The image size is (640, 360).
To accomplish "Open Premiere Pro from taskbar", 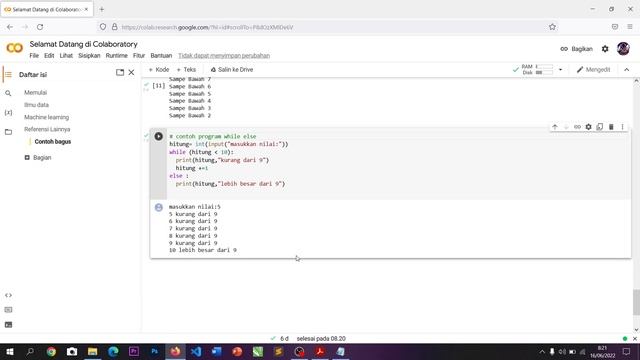I will 133,351.
